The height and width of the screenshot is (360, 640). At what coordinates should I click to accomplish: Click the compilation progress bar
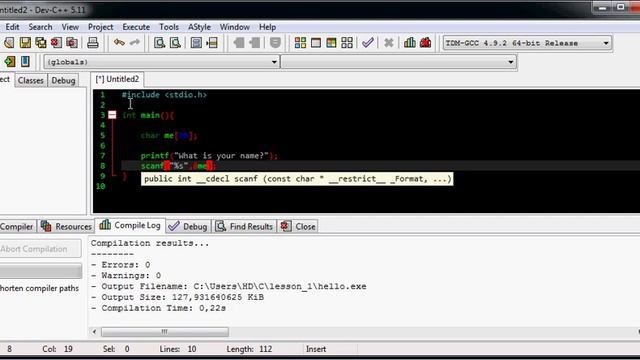tap(40, 271)
